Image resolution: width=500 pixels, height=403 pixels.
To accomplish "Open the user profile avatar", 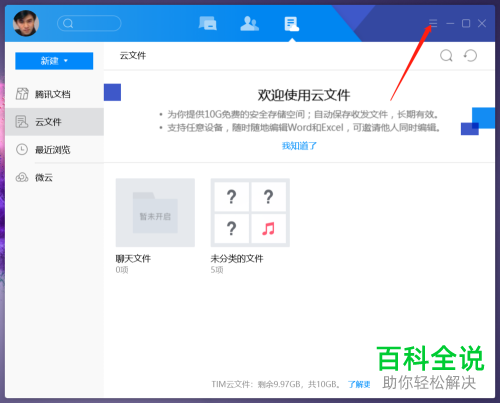I will click(26, 23).
